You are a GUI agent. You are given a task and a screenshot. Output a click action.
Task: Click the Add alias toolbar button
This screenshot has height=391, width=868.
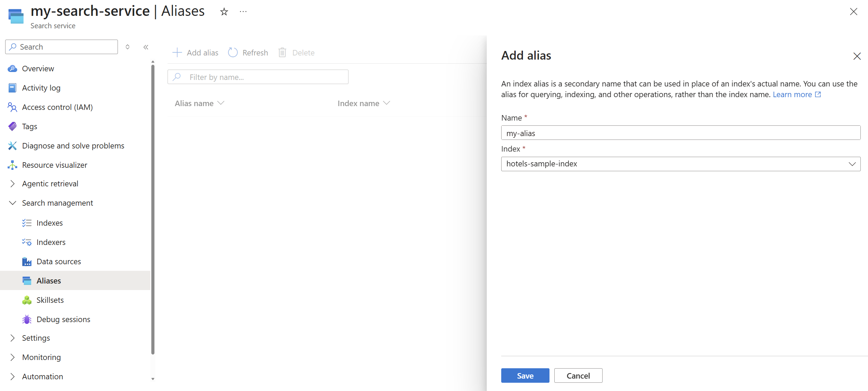coord(195,52)
